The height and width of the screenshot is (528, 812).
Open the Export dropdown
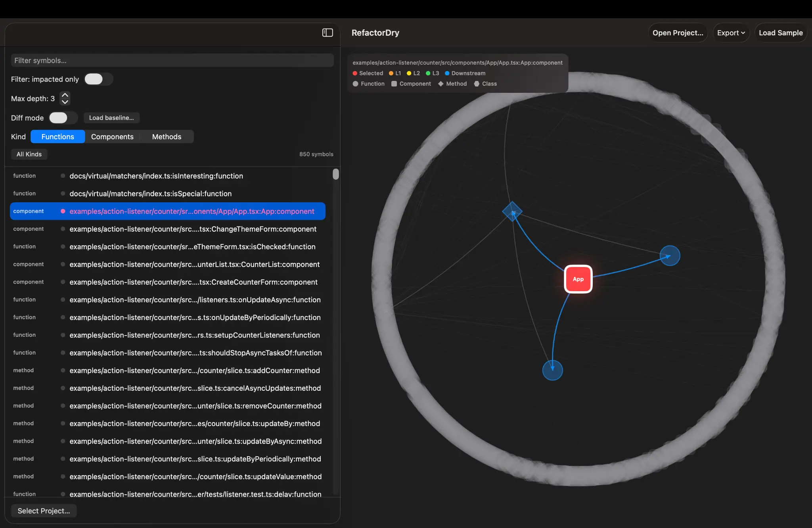[x=731, y=33]
